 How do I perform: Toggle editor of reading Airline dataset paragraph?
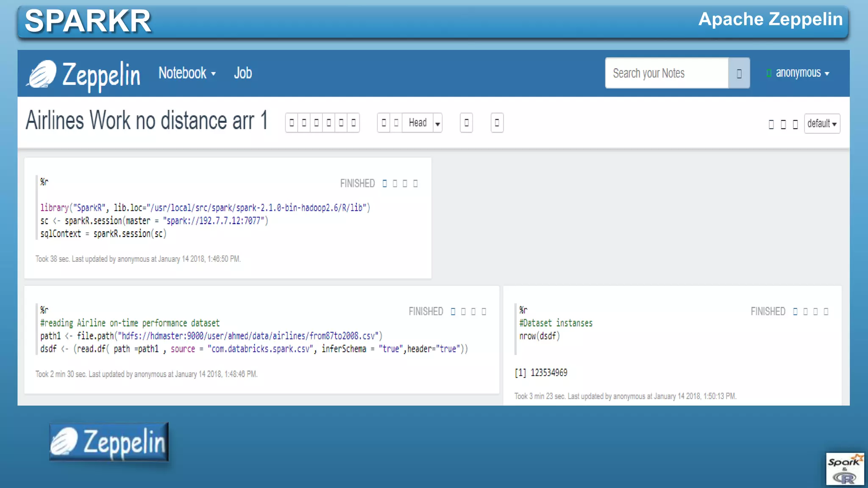point(463,312)
